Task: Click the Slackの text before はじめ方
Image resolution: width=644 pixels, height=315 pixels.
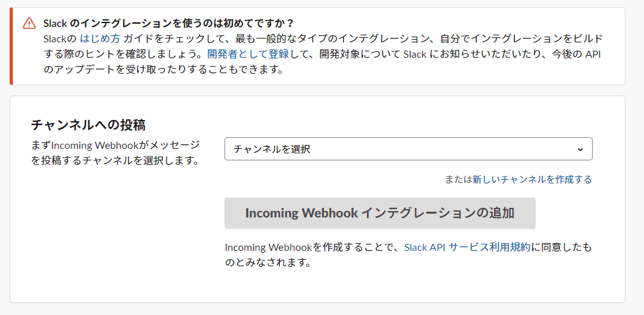Action: tap(60, 38)
